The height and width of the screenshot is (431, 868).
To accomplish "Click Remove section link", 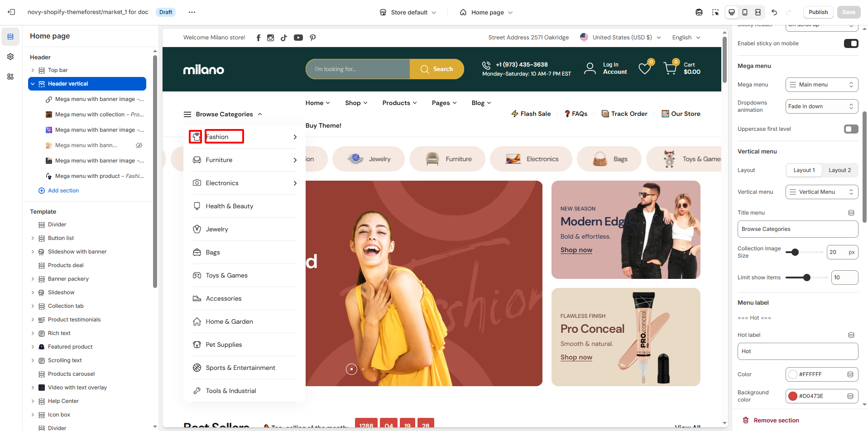I will pyautogui.click(x=776, y=420).
